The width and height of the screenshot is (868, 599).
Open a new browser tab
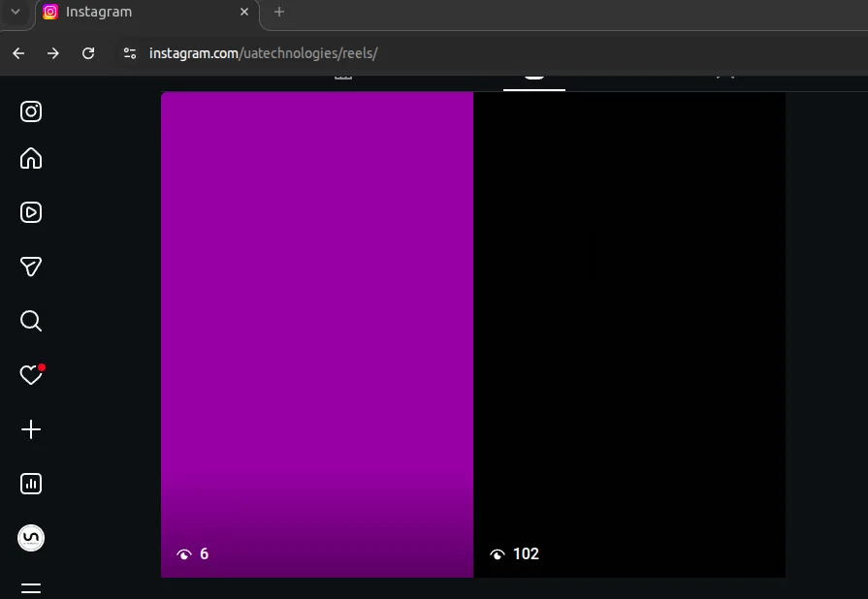coord(279,12)
